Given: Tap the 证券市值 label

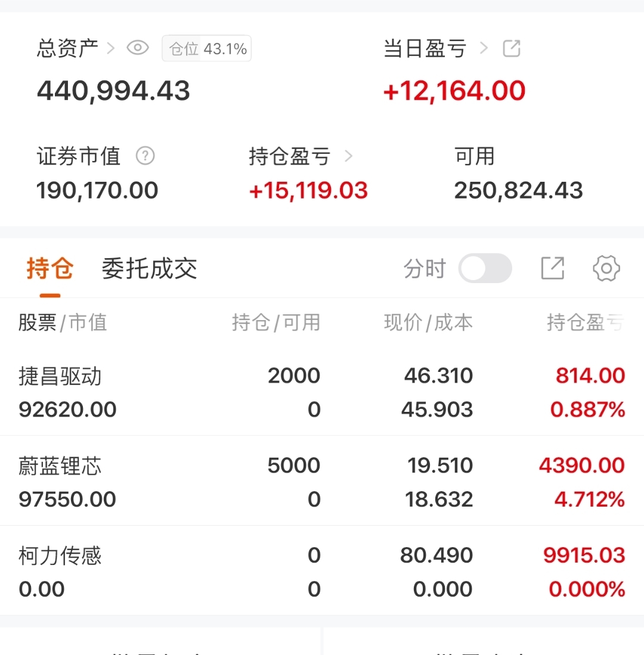Looking at the screenshot, I should coord(79,156).
